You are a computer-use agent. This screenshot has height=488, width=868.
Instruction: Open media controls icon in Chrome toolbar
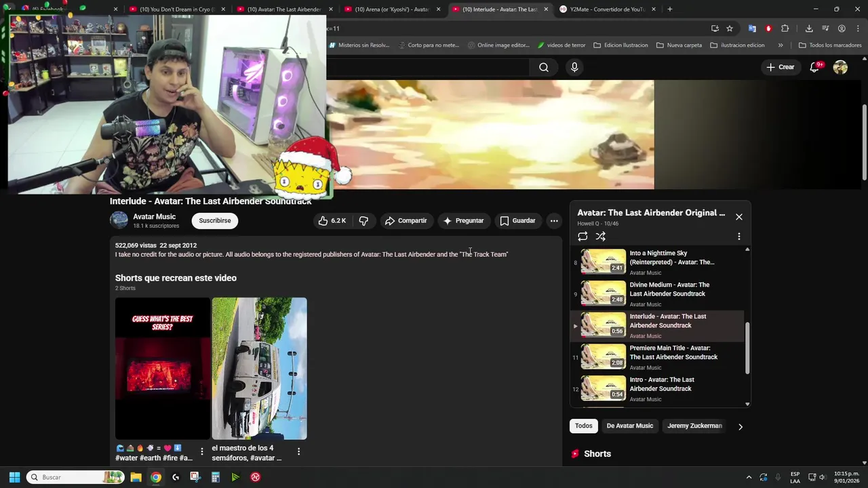click(x=825, y=28)
